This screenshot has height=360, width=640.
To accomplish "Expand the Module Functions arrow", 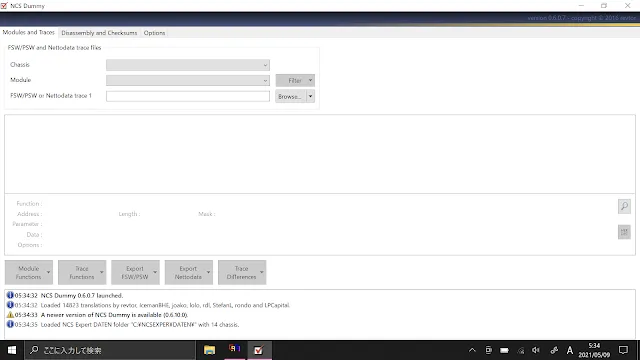I will point(48,272).
